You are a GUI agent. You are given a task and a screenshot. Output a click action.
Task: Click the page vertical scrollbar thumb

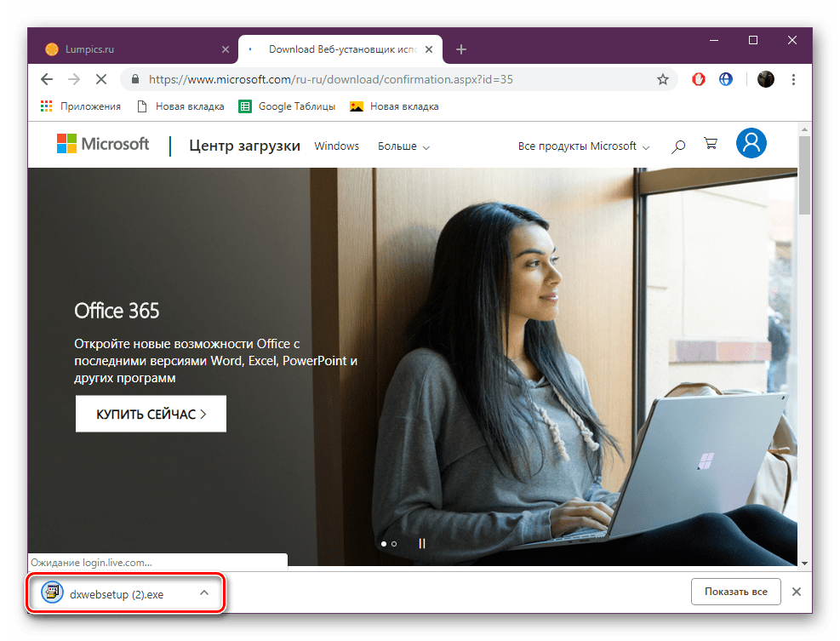804,175
